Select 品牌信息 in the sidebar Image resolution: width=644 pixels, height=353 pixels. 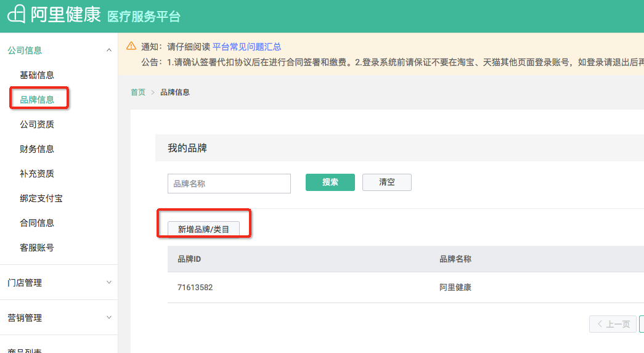coord(37,100)
